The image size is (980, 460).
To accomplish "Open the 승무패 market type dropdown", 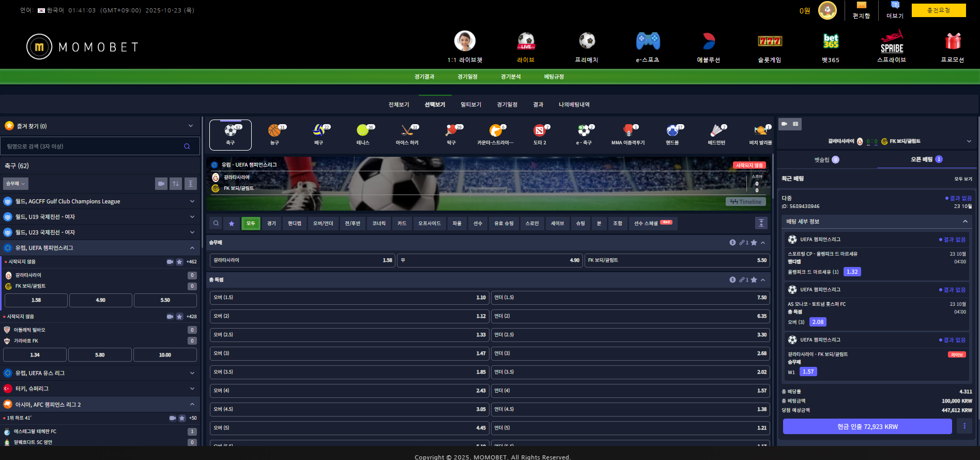I will click(16, 184).
